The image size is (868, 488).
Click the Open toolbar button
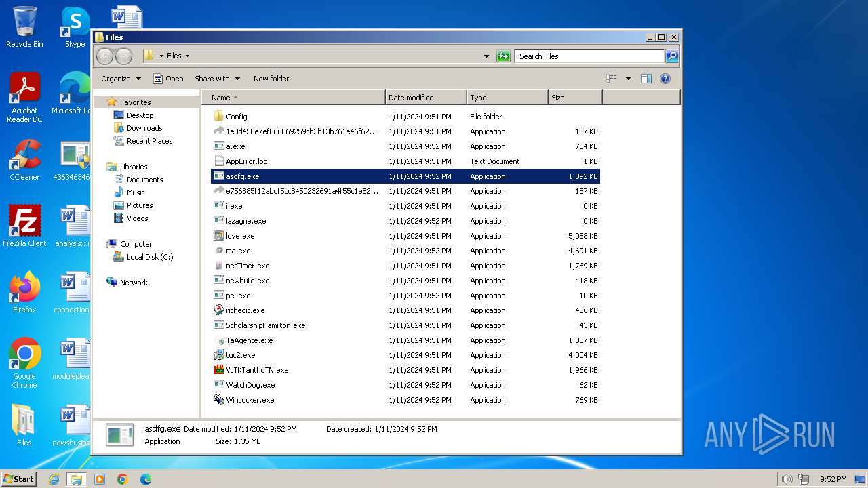click(168, 79)
